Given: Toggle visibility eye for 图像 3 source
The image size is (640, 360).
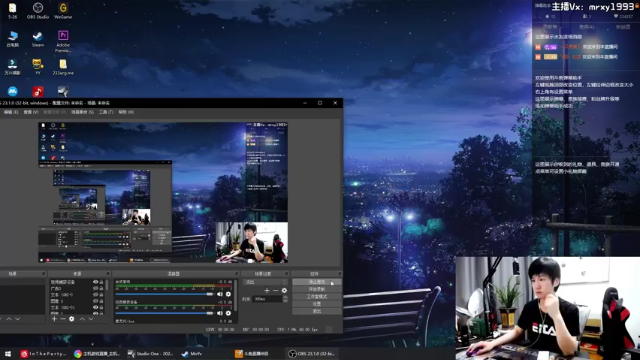Looking at the screenshot, I should click(x=96, y=301).
